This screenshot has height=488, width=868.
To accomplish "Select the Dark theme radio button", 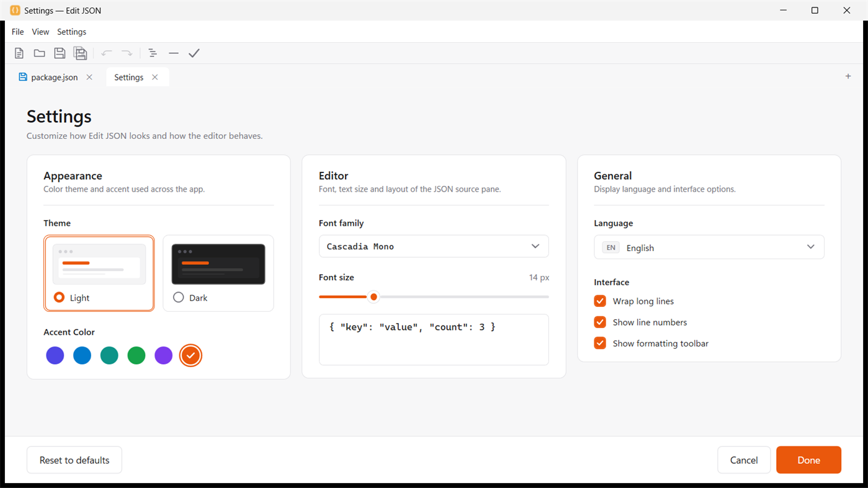I will tap(179, 298).
